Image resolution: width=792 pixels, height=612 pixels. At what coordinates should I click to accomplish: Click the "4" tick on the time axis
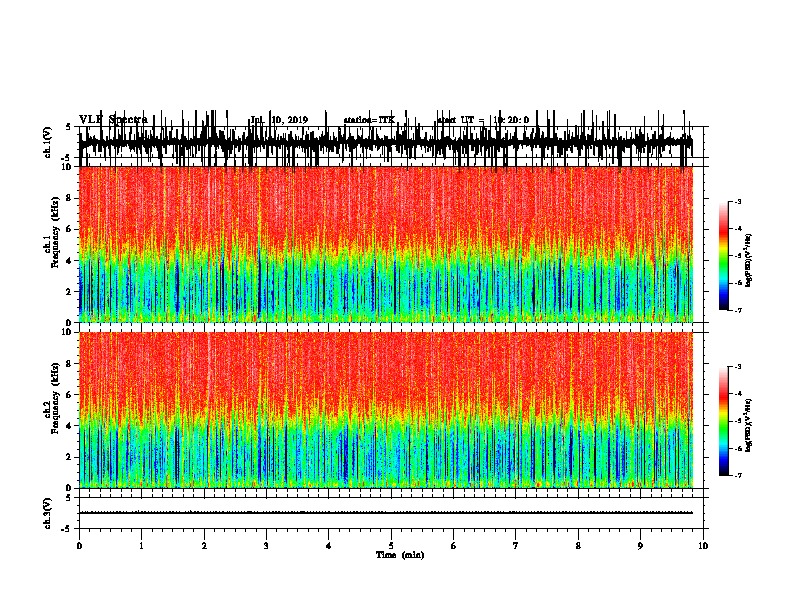(329, 545)
